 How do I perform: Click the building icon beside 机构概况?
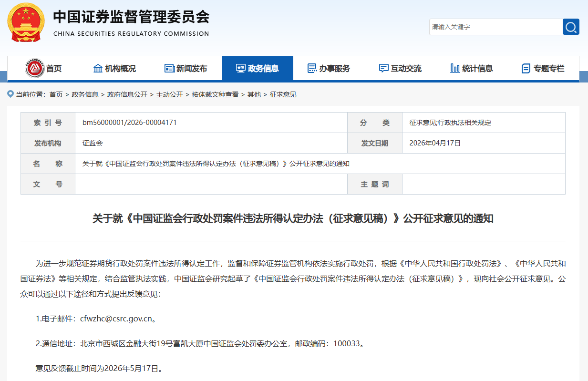[x=98, y=68]
